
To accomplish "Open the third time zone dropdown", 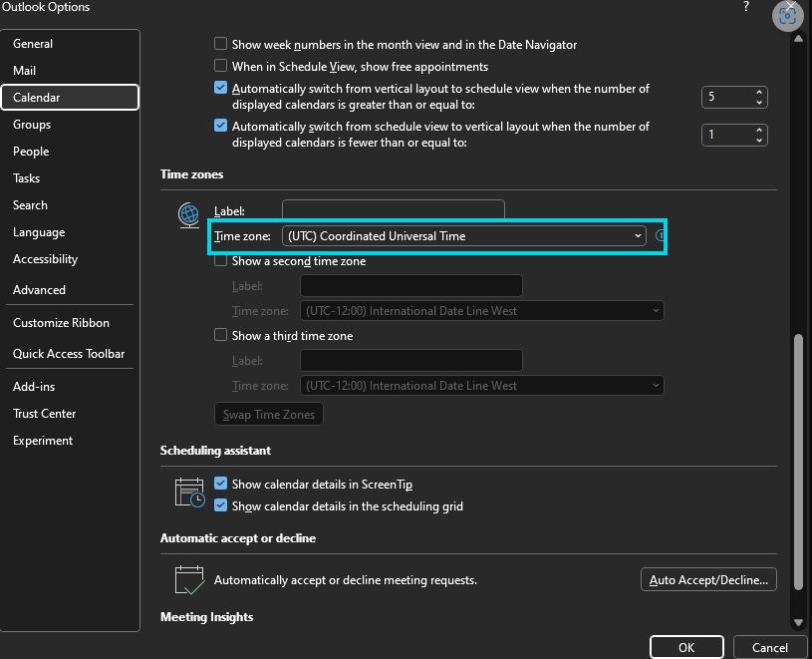I will point(481,386).
